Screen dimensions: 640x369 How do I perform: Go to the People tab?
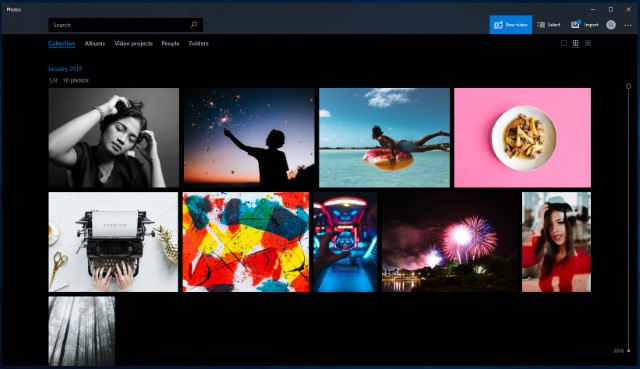coord(170,43)
